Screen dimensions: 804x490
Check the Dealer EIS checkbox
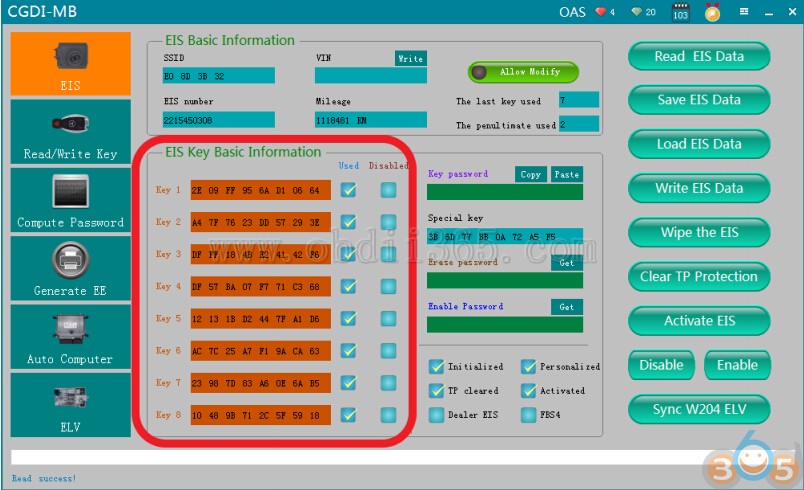(436, 415)
